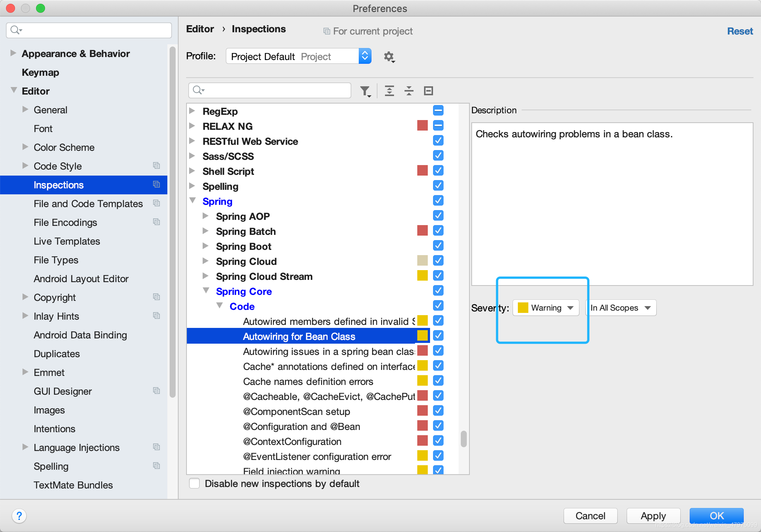
Task: Click the For current project icon
Action: pos(327,32)
